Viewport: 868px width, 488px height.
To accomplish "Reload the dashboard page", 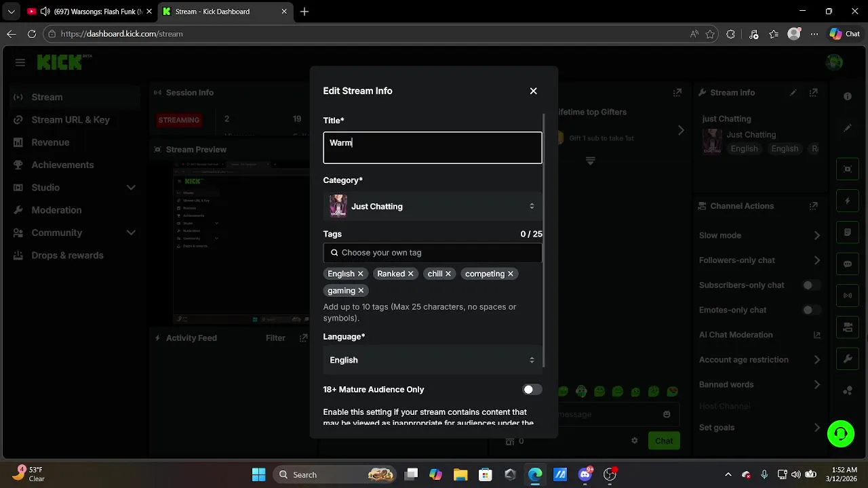I will pyautogui.click(x=31, y=34).
